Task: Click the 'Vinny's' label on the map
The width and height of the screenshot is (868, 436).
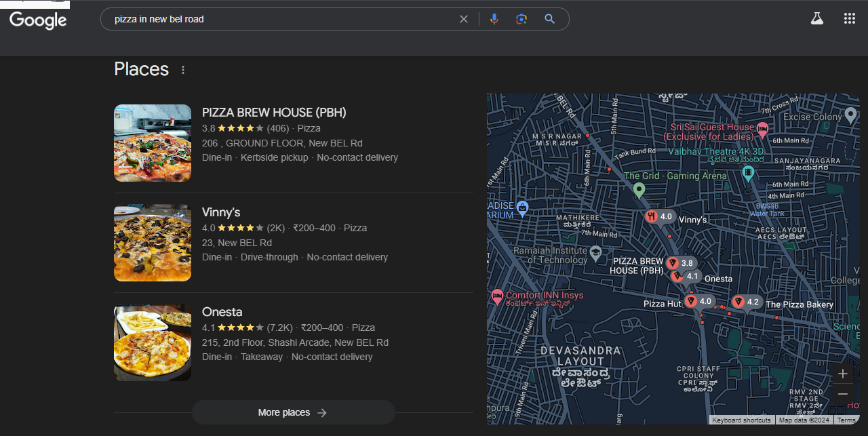Action: click(692, 220)
